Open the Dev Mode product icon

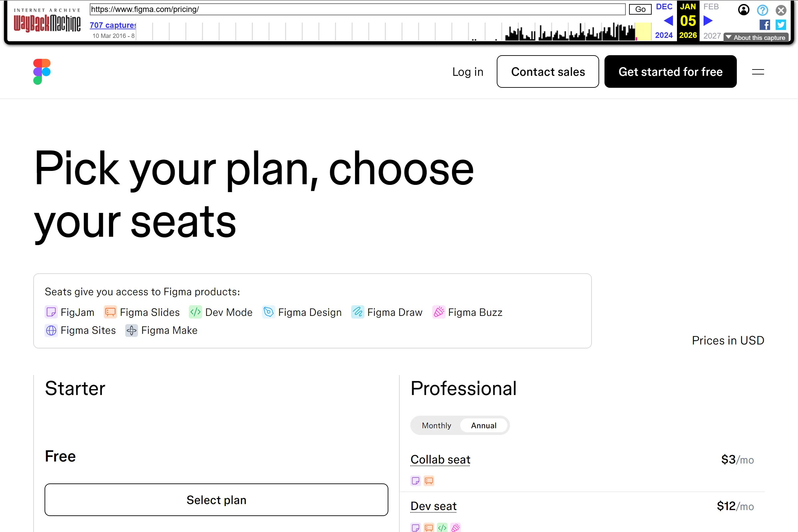tap(195, 312)
